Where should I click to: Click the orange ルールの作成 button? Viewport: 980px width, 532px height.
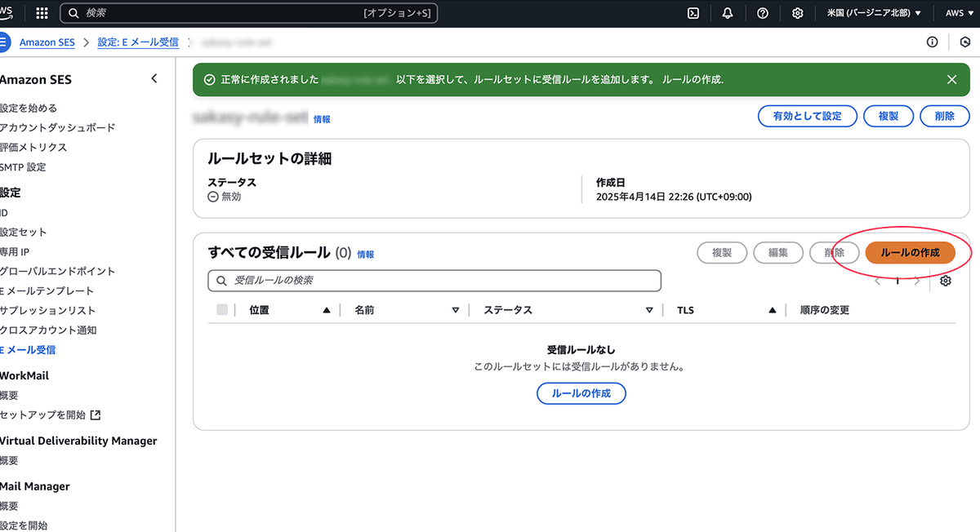[x=910, y=253]
